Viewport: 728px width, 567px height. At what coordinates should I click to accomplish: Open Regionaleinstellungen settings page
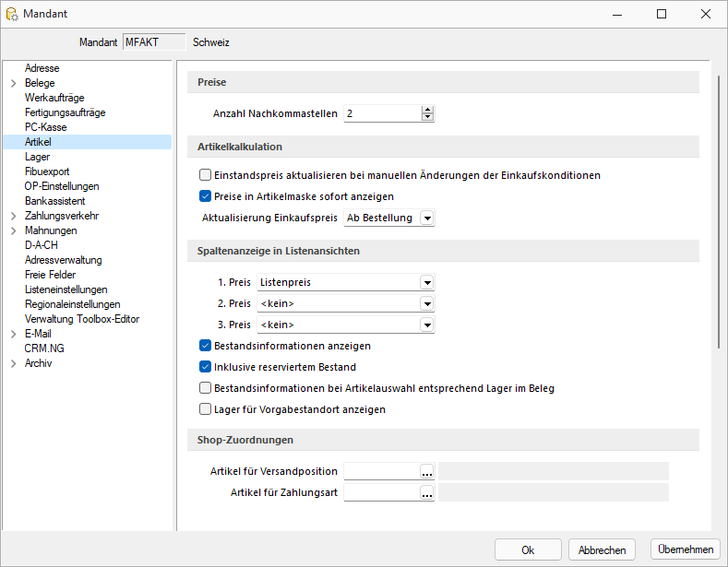(72, 304)
